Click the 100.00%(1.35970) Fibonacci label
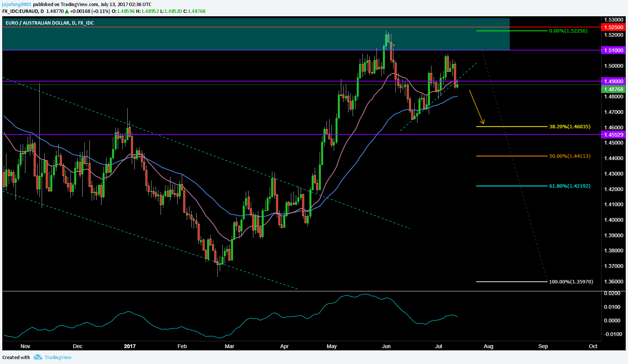The width and height of the screenshot is (628, 364). click(571, 282)
